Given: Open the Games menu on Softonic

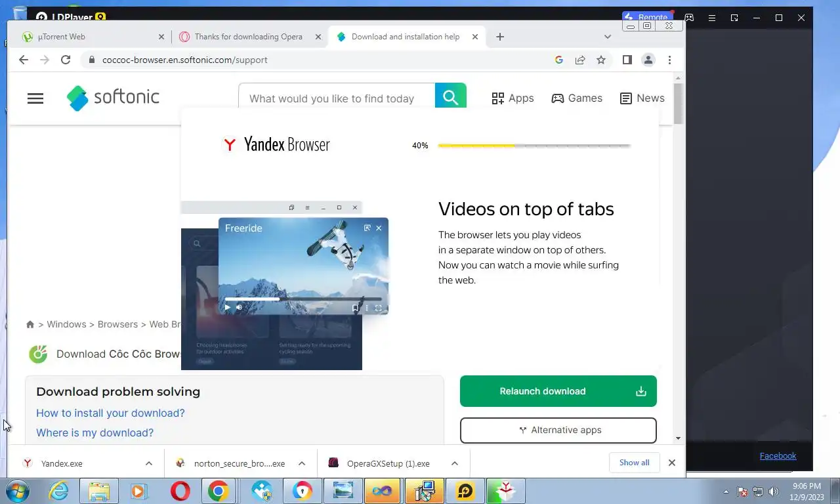Looking at the screenshot, I should (577, 98).
